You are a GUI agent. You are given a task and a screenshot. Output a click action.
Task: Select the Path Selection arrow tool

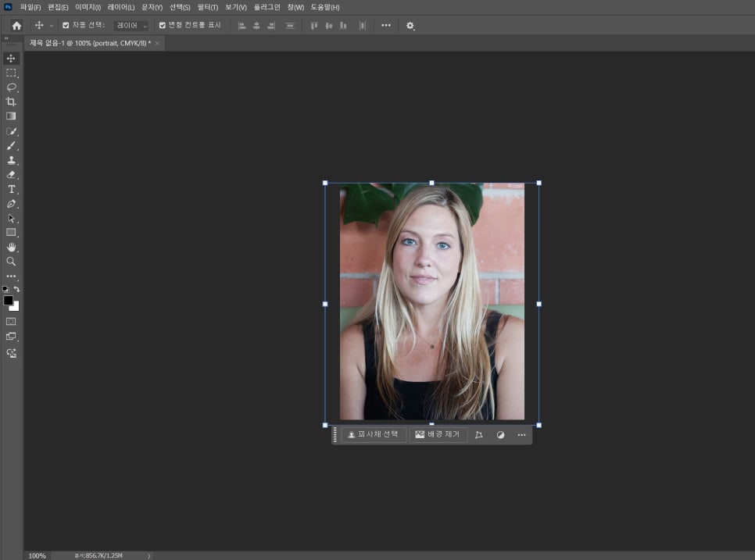pyautogui.click(x=11, y=219)
